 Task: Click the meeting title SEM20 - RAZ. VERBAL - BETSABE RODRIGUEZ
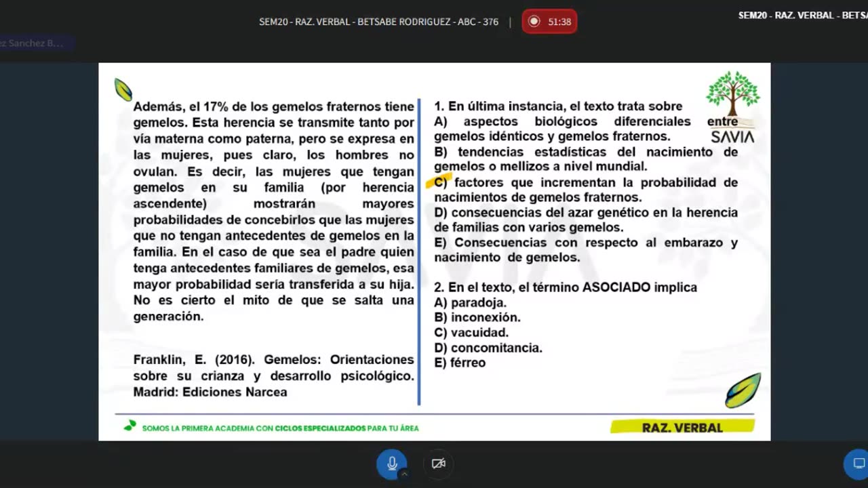[x=378, y=22]
